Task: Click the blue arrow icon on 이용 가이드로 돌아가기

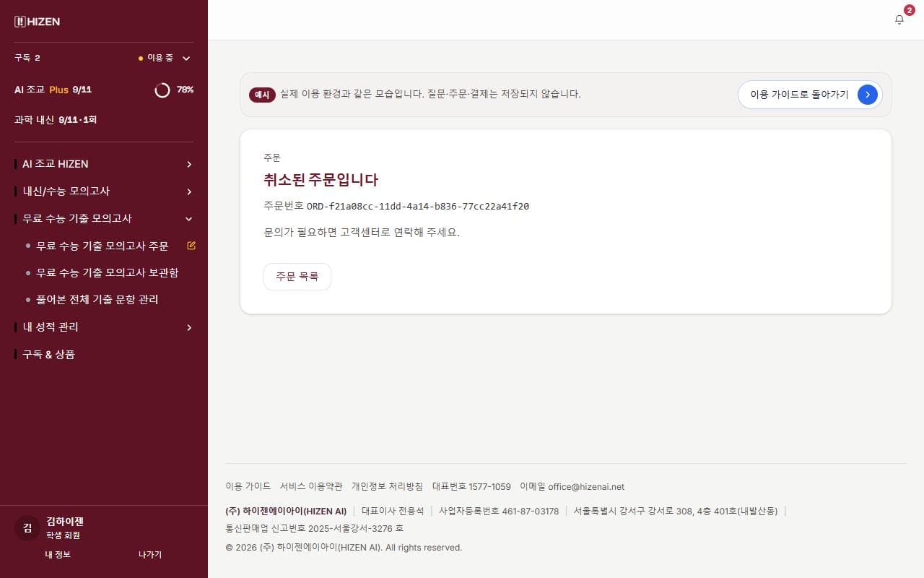Action: click(867, 95)
